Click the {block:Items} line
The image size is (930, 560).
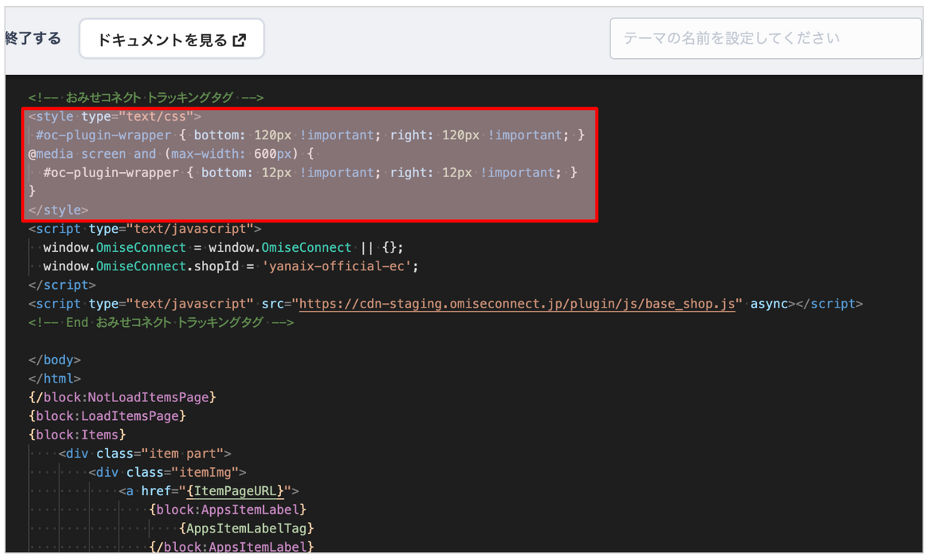pos(77,434)
